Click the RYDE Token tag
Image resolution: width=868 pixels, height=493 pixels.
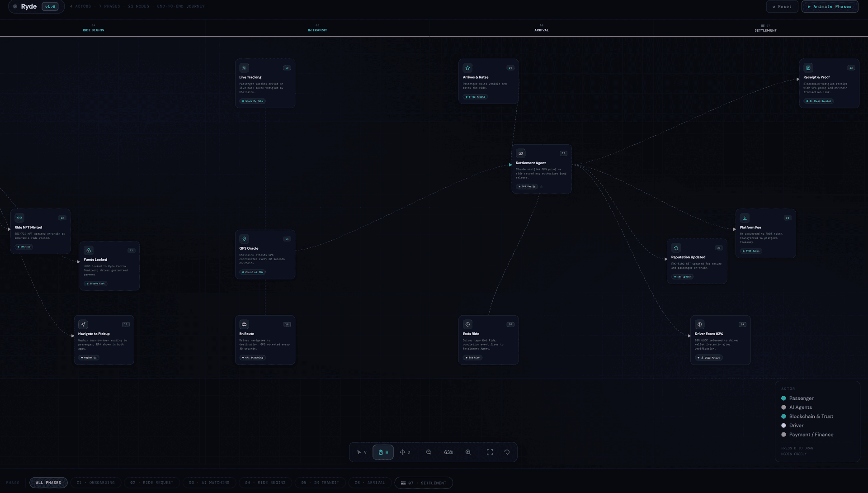coord(751,251)
